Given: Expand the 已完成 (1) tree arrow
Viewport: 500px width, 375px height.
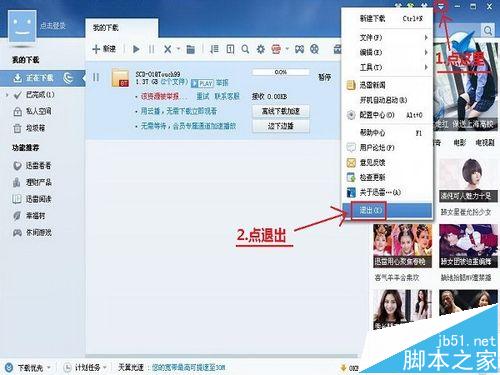Looking at the screenshot, I should tap(7, 95).
